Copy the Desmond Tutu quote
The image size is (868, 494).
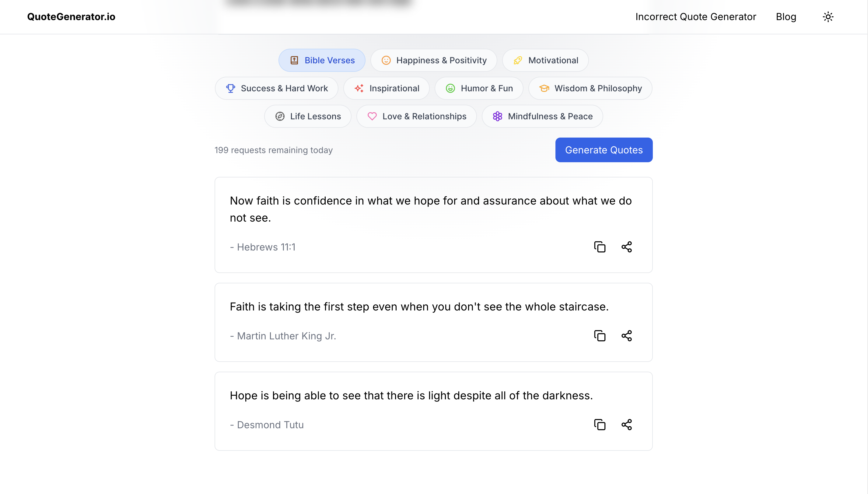tap(599, 425)
